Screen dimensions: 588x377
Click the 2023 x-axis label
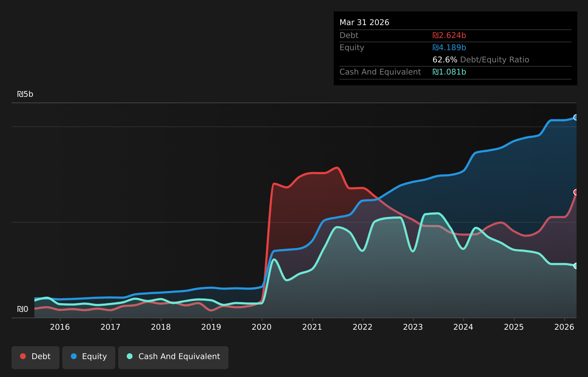coord(413,327)
